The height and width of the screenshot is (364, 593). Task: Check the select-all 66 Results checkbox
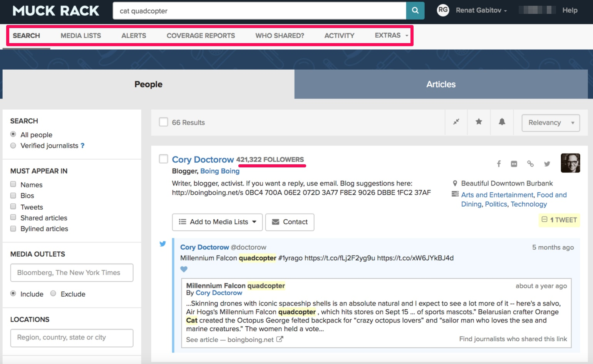(x=164, y=122)
